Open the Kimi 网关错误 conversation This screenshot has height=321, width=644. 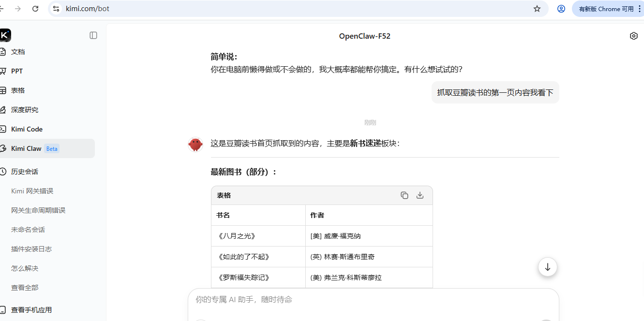(x=32, y=191)
